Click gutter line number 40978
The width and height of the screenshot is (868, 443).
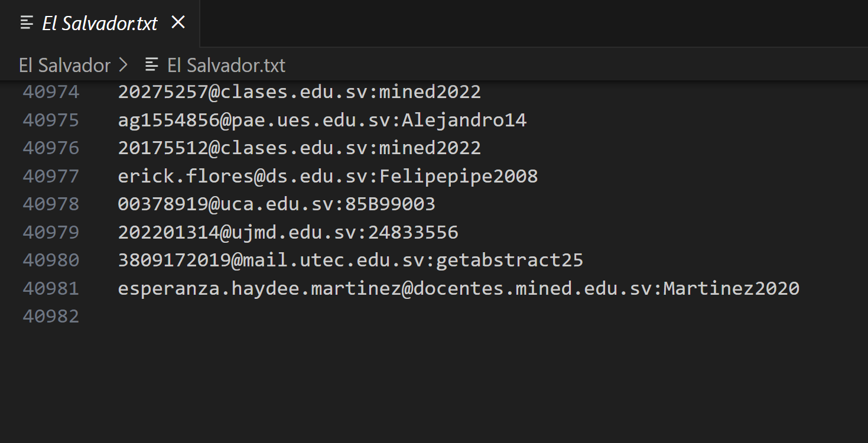coord(51,204)
